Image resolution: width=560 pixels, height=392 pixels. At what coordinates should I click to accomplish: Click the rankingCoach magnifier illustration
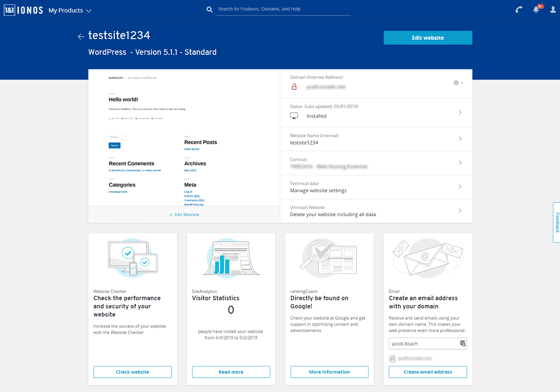point(329,258)
